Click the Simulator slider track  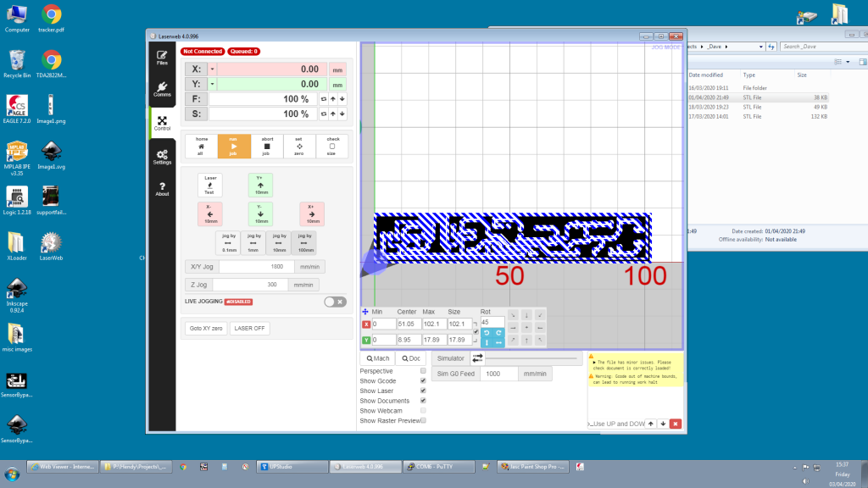[532, 358]
